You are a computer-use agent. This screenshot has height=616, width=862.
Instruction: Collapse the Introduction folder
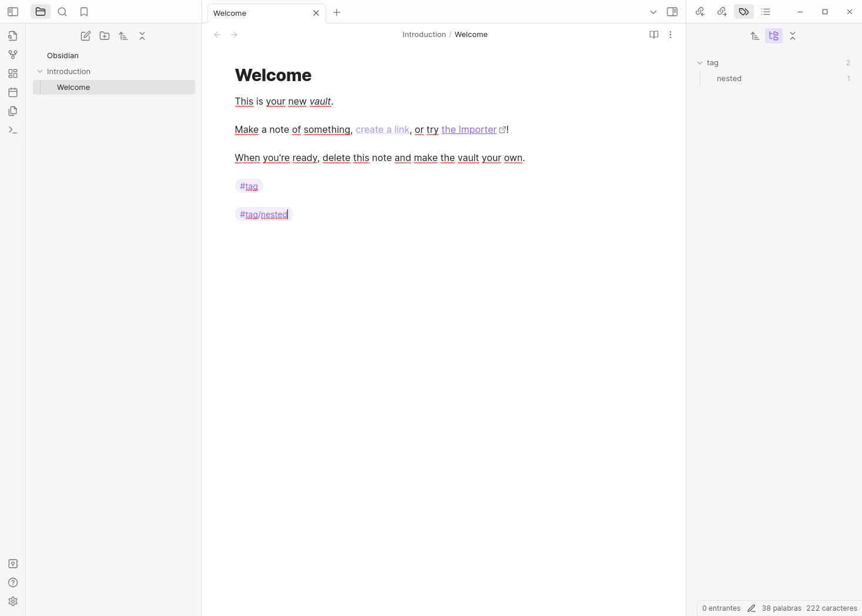(40, 71)
